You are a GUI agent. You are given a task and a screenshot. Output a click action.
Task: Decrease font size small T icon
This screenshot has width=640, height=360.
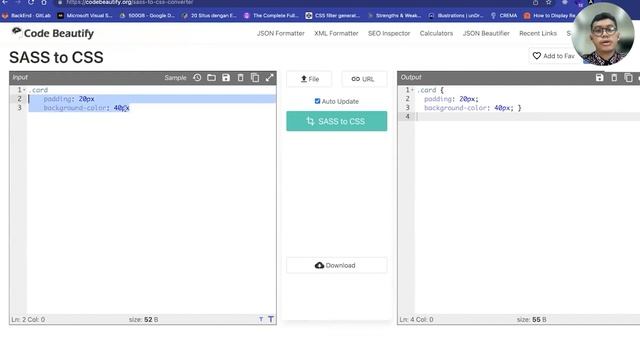[x=261, y=320]
